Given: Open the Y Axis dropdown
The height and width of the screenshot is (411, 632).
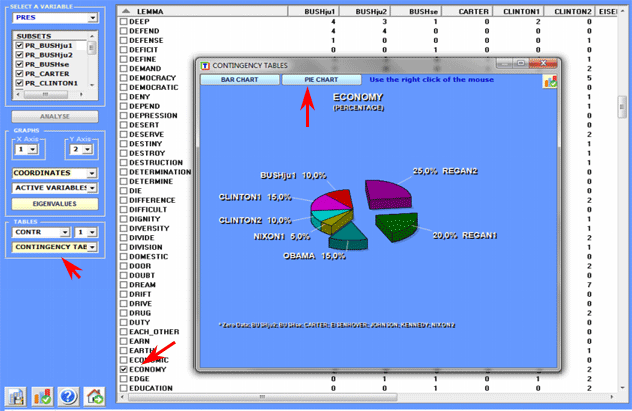Looking at the screenshot, I should click(87, 149).
